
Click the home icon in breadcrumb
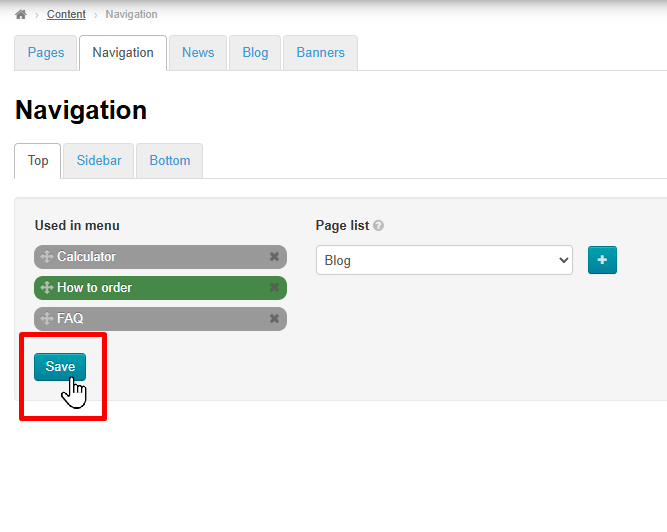click(21, 15)
